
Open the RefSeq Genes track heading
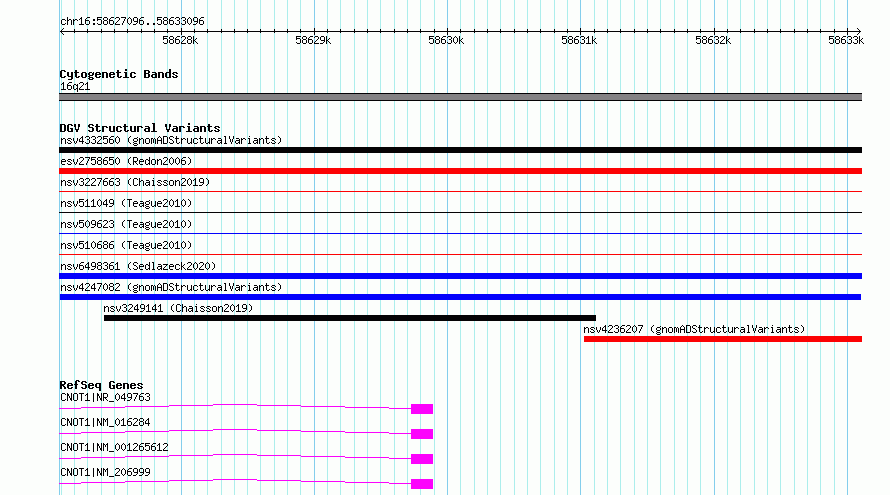click(x=101, y=385)
